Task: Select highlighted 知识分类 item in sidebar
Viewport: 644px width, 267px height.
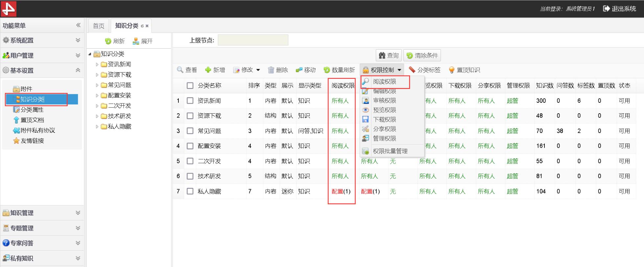Action: coord(42,99)
